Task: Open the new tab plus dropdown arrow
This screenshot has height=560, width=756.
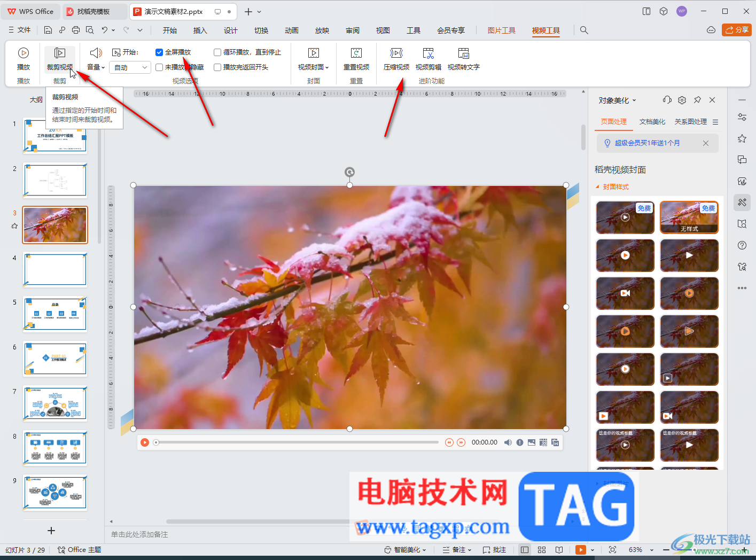Action: (x=260, y=12)
